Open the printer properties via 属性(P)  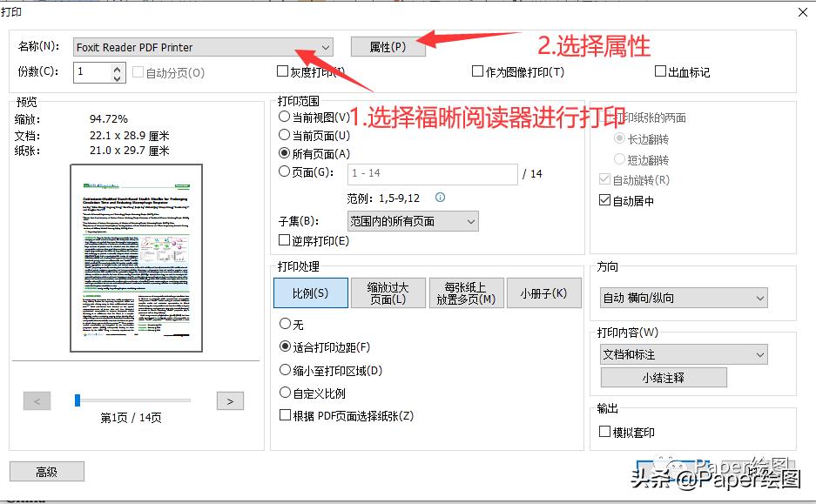(386, 46)
